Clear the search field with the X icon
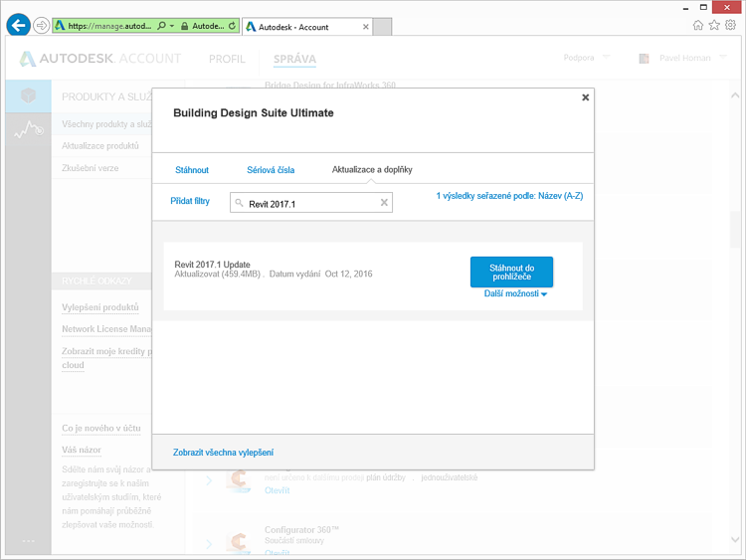The height and width of the screenshot is (560, 746). point(384,203)
